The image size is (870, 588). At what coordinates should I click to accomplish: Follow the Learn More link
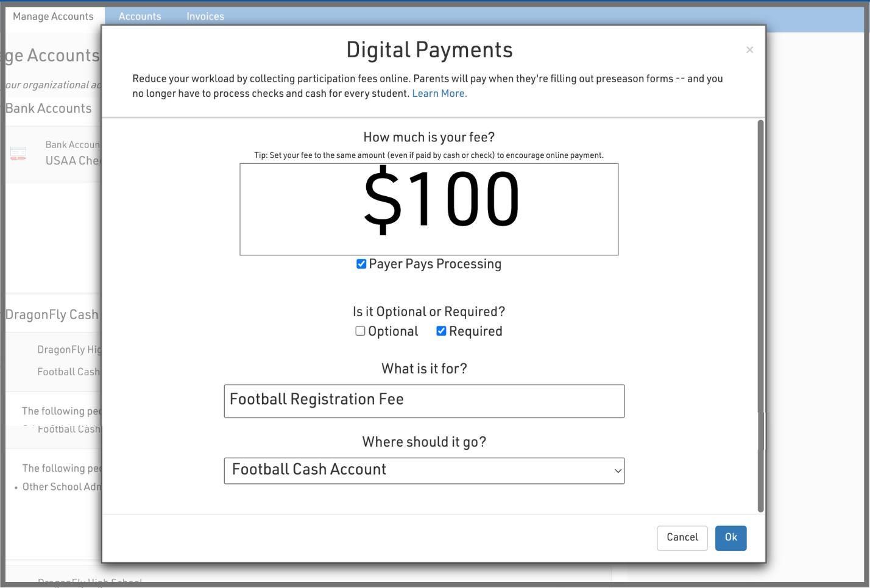pos(439,93)
